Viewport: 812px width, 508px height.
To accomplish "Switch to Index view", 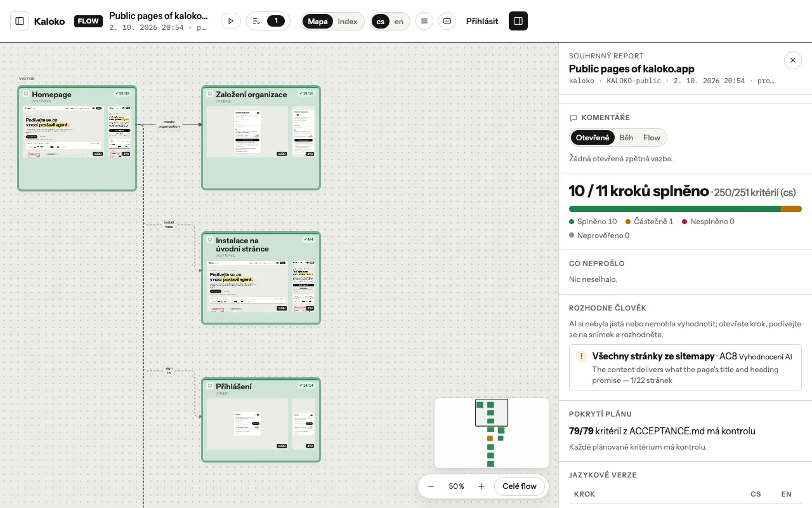I will coord(348,21).
